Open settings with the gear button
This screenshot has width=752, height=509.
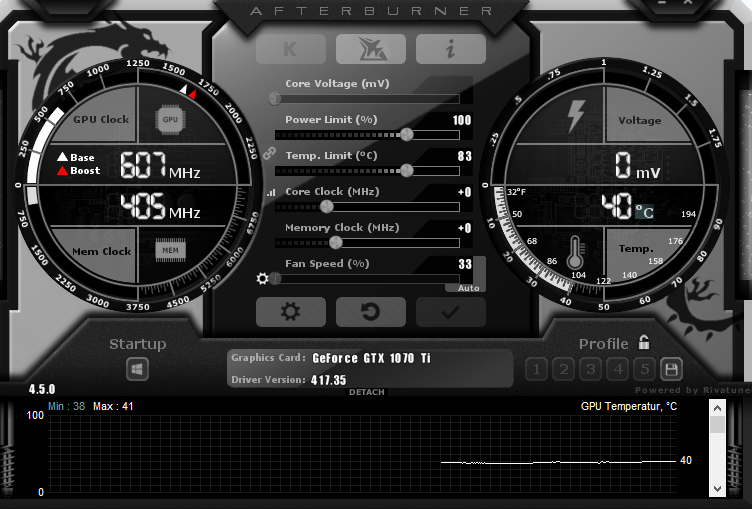pyautogui.click(x=291, y=312)
